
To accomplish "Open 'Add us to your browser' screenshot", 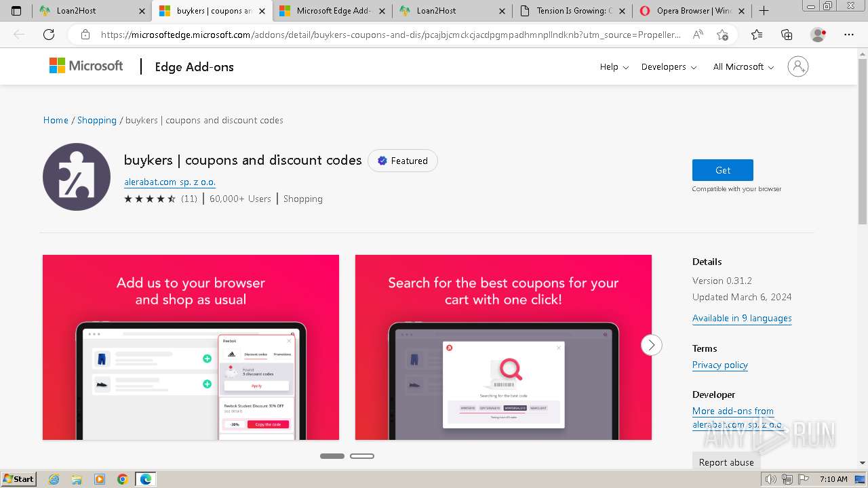I will pyautogui.click(x=191, y=347).
